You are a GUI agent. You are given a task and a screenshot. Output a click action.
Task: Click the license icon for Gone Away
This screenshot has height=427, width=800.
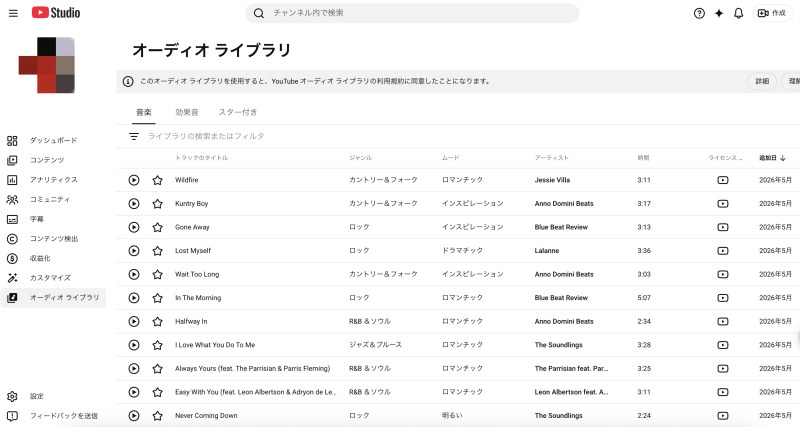(723, 227)
